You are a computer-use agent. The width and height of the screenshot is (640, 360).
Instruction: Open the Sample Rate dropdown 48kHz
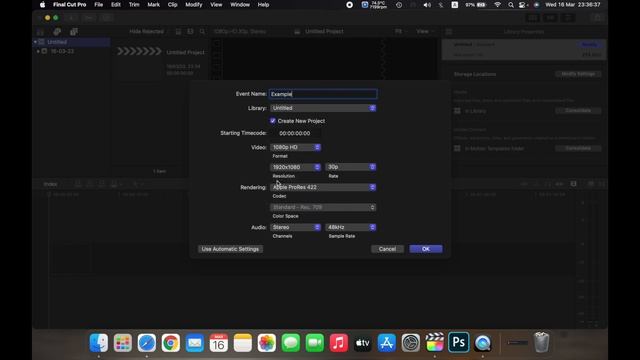click(351, 227)
